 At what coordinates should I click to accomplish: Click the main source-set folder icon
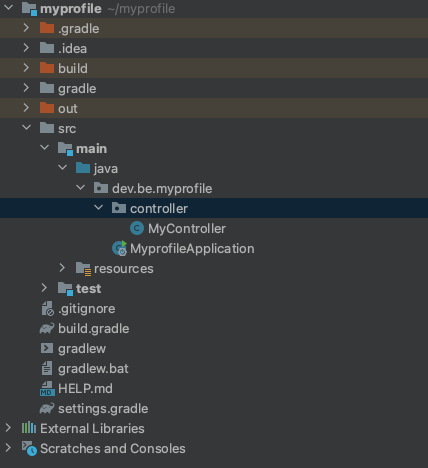[x=65, y=149]
